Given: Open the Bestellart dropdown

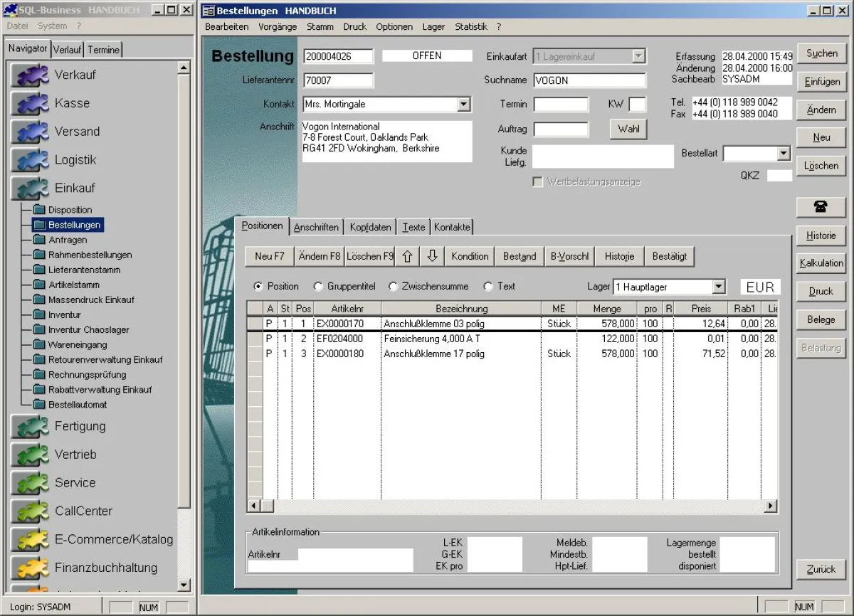Looking at the screenshot, I should tap(783, 153).
